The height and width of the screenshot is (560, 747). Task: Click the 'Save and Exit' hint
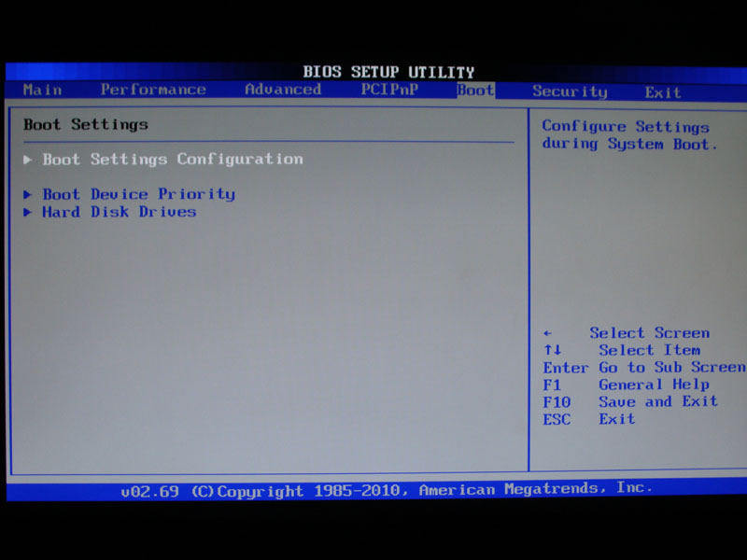pyautogui.click(x=658, y=401)
